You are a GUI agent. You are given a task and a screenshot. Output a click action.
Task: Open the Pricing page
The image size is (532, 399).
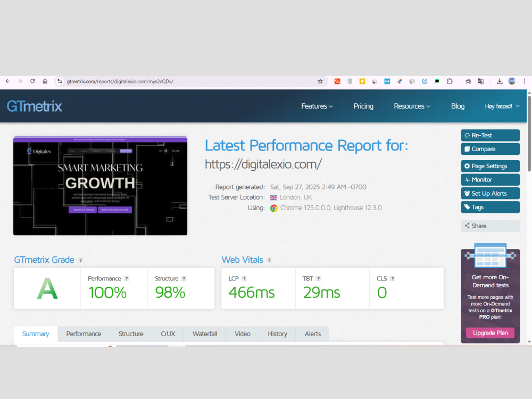(x=363, y=106)
